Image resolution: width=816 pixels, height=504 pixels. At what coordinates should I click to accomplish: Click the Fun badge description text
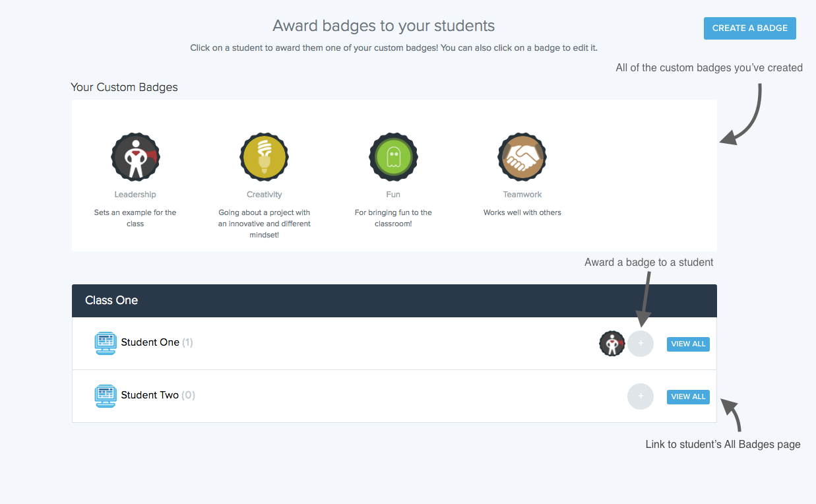[x=393, y=218]
